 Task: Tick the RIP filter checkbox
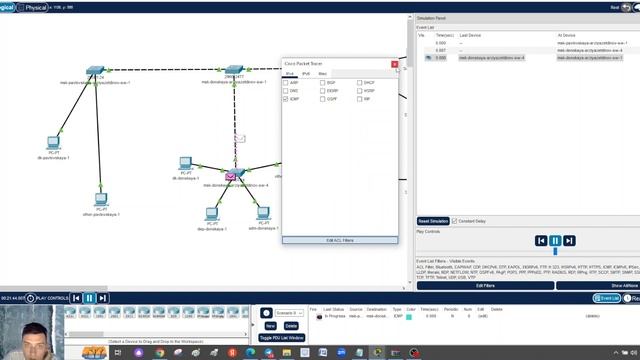coord(360,99)
